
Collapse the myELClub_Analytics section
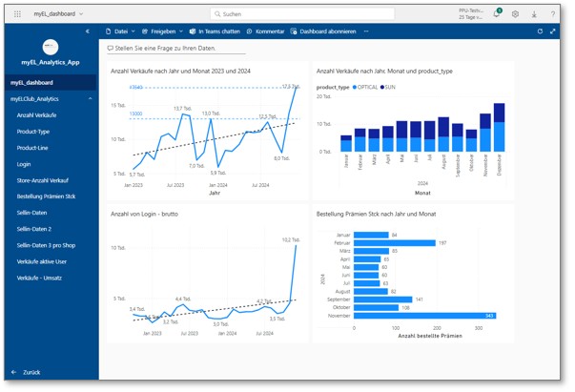[x=91, y=98]
